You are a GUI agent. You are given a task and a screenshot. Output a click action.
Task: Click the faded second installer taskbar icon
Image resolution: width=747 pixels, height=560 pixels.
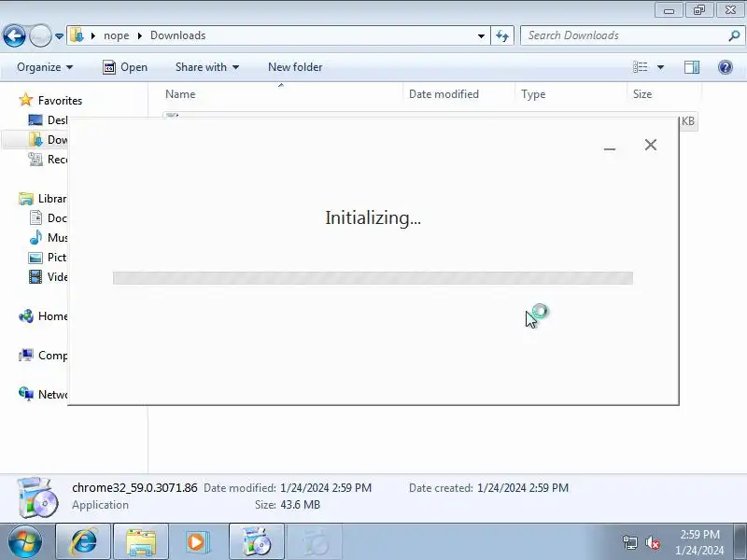point(315,541)
